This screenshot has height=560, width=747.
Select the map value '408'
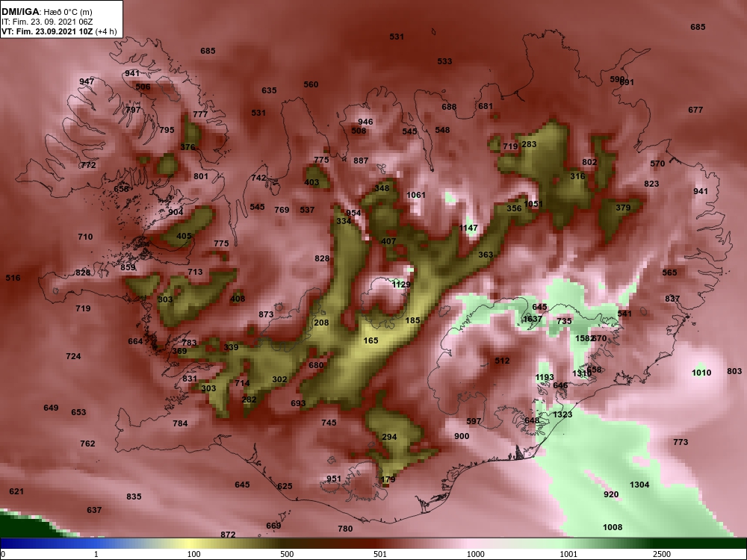point(238,299)
